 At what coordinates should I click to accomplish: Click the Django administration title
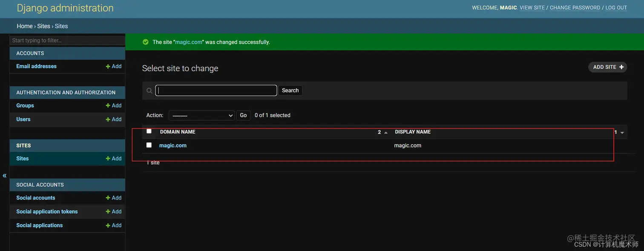point(65,8)
